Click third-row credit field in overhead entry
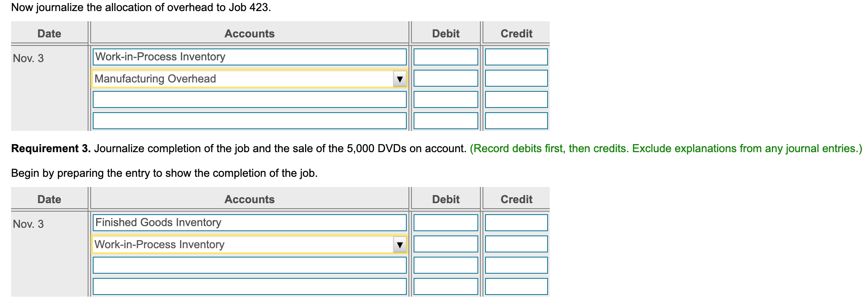The width and height of the screenshot is (868, 306). [517, 99]
